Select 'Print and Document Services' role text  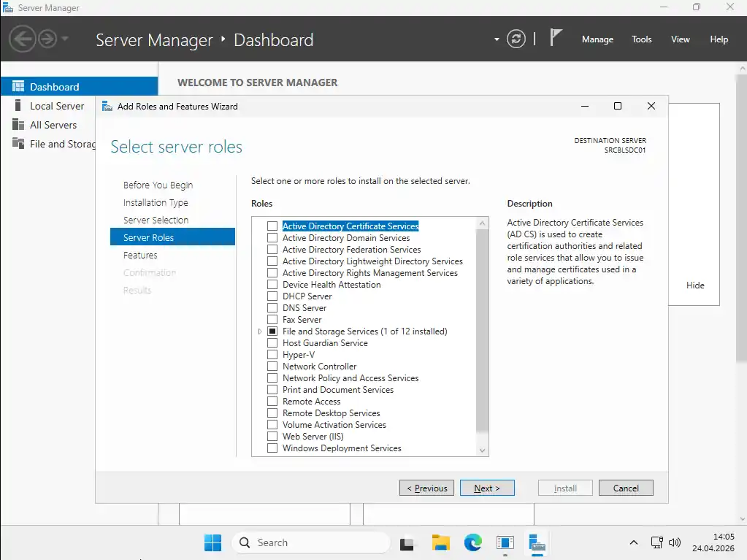point(338,390)
